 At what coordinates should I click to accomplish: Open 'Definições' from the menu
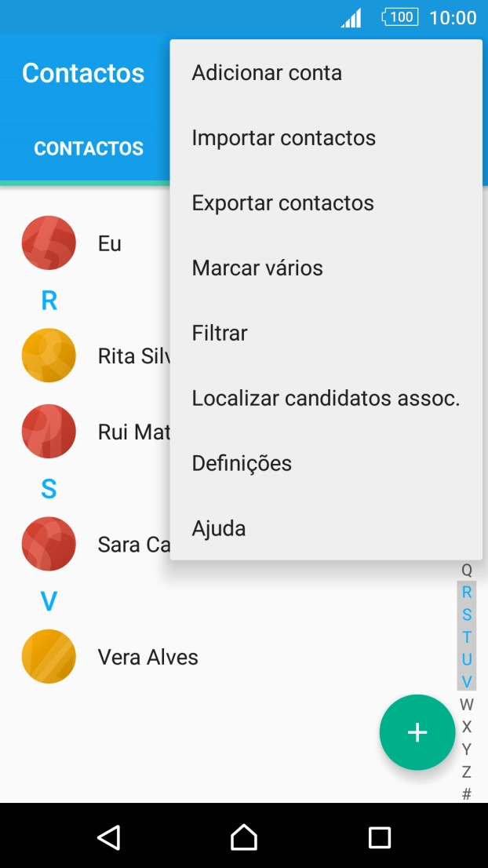click(x=242, y=463)
